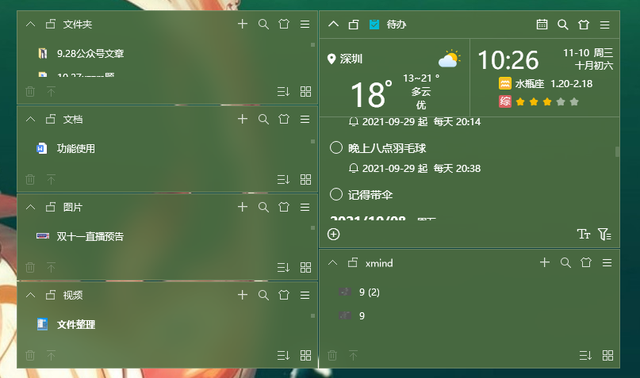
Task: Collapse the 待办 panel chevron
Action: click(x=333, y=24)
